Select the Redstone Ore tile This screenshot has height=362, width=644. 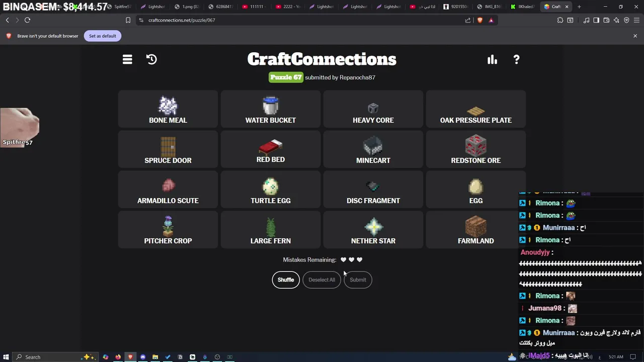476,149
